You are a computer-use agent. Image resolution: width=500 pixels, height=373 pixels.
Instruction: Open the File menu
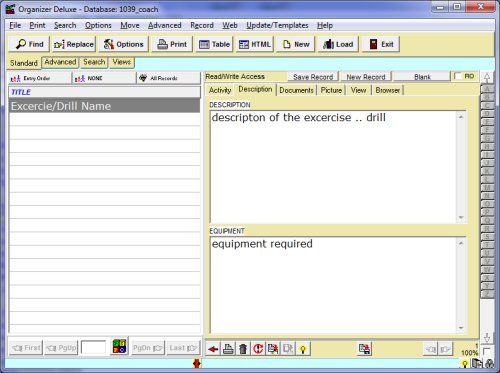15,25
